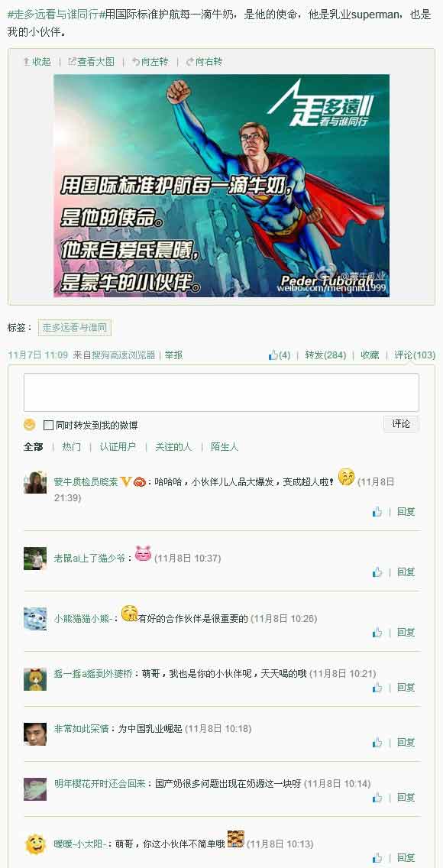443x868 pixels.
Task: Submit comment with 评论 button
Action: pyautogui.click(x=401, y=424)
